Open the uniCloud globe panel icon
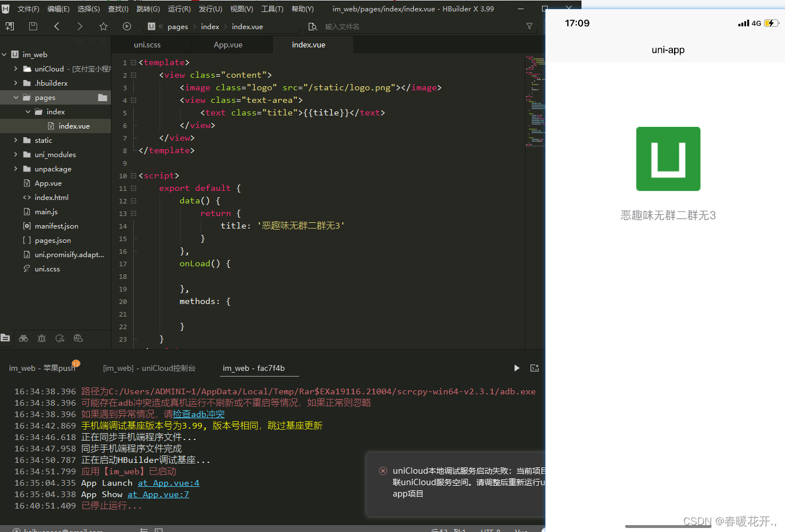The image size is (785, 532). click(x=78, y=338)
